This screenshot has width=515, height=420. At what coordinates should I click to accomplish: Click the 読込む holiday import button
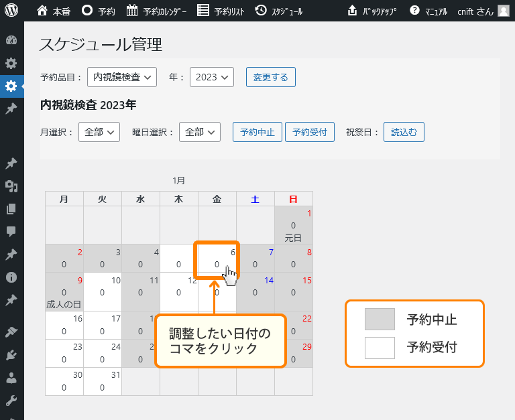coord(404,132)
